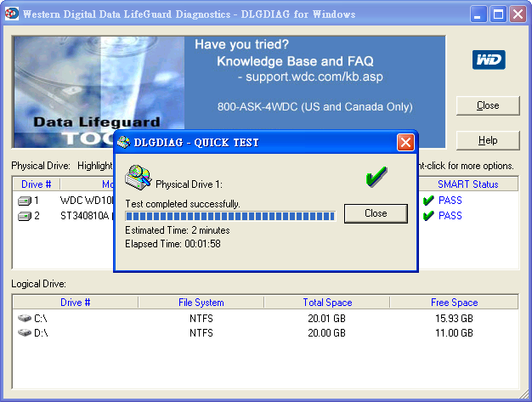The image size is (532, 402).
Task: Click PASS status text for drive 2
Action: pos(450,216)
